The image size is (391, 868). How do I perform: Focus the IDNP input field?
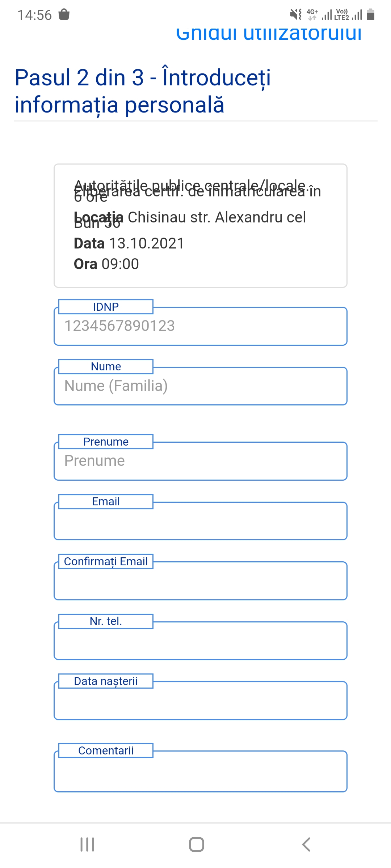point(201,326)
